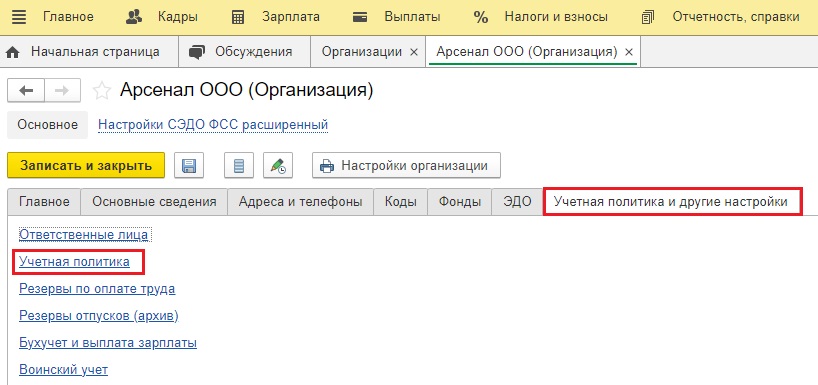Select Учетная политика и другие настройки tab

pyautogui.click(x=673, y=202)
